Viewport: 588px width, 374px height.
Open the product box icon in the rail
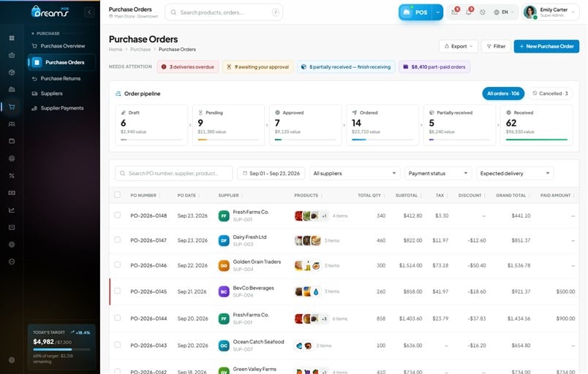[12, 72]
